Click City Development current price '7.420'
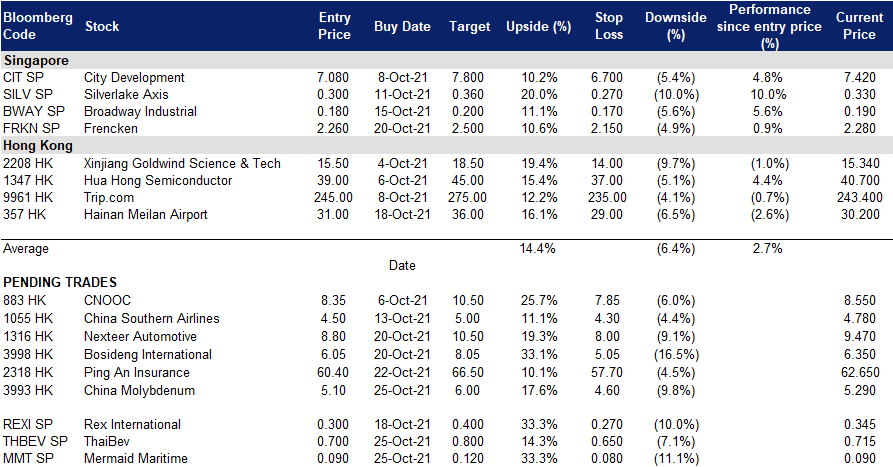 point(859,77)
